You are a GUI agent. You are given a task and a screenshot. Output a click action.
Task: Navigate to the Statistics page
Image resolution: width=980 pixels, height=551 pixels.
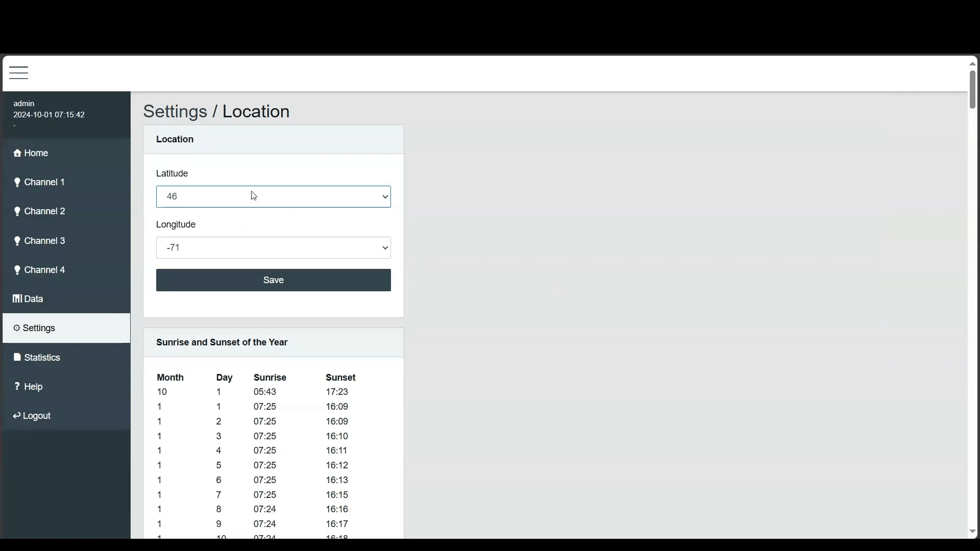pos(42,357)
